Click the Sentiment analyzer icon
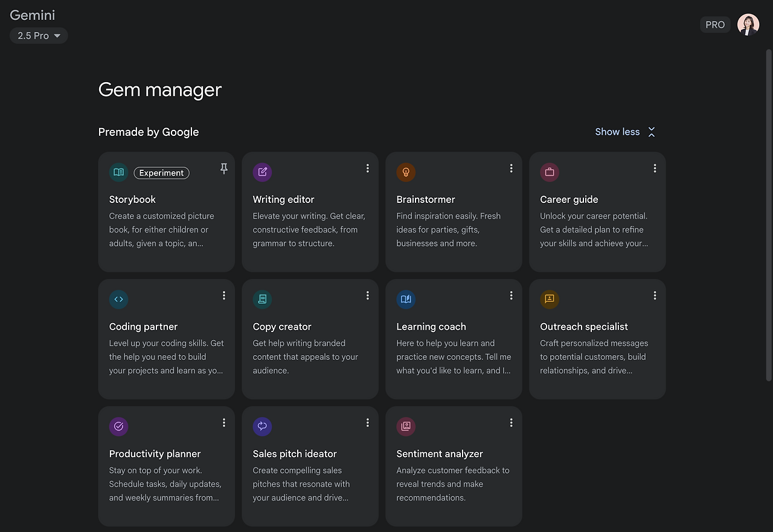This screenshot has height=532, width=773. (406, 426)
